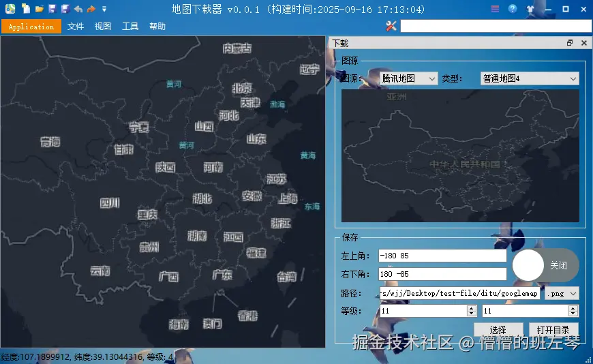Expand quick access toolbar customize arrow
593x364 pixels.
(x=104, y=9)
